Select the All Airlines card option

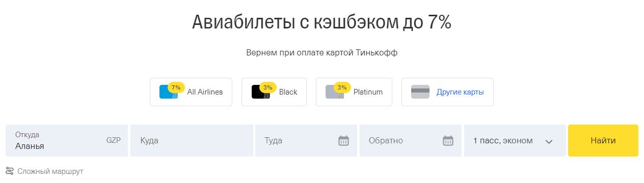[x=191, y=92]
